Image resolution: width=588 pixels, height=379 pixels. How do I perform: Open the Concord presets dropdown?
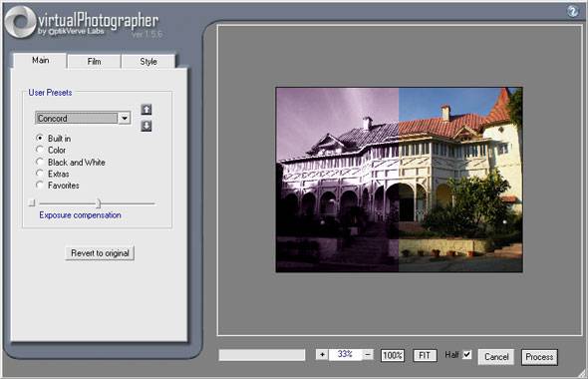coord(125,119)
